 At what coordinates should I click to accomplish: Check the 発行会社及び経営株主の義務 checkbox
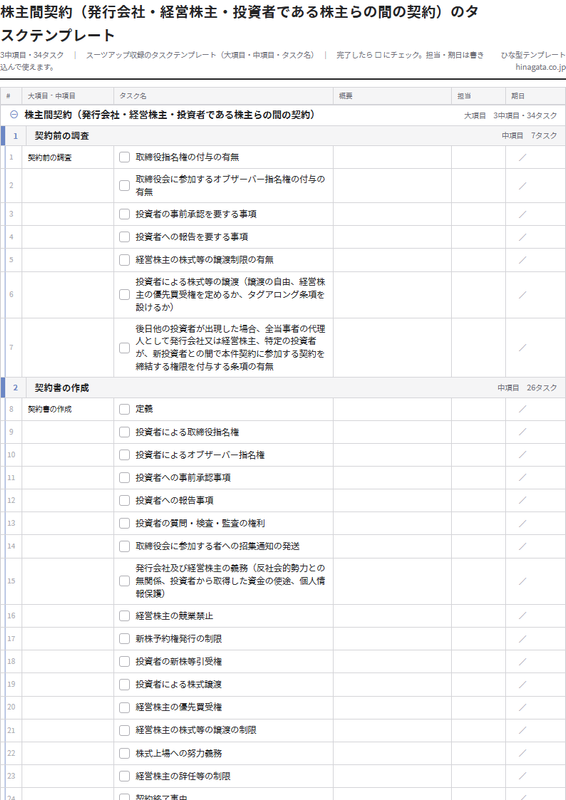point(125,581)
